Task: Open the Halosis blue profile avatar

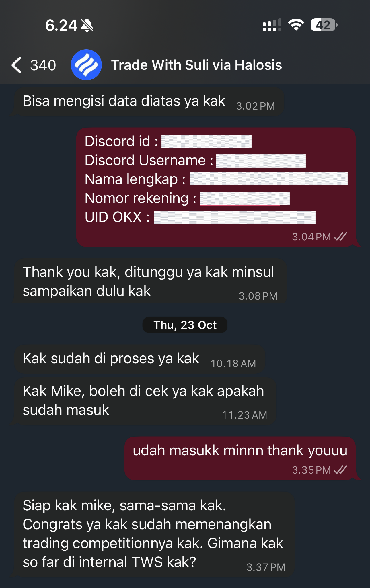Action: coord(86,65)
